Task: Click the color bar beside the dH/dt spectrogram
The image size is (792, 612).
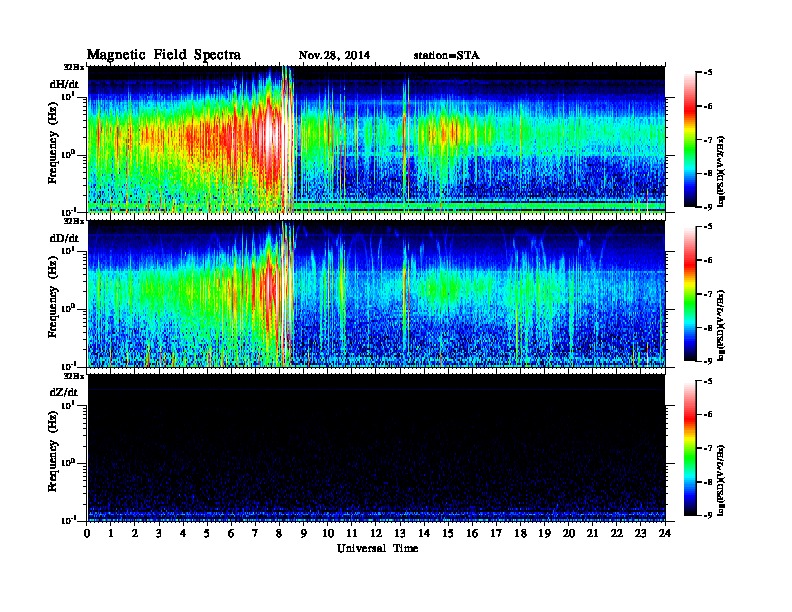Action: 689,140
